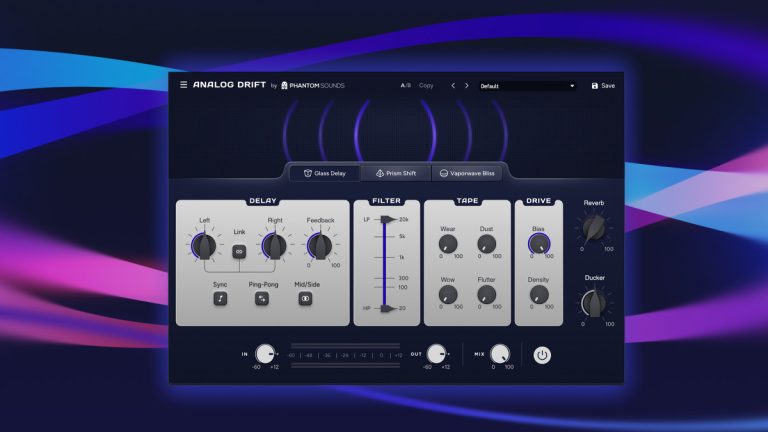The width and height of the screenshot is (768, 432).
Task: Select the Glass Delay tab
Action: pos(325,173)
